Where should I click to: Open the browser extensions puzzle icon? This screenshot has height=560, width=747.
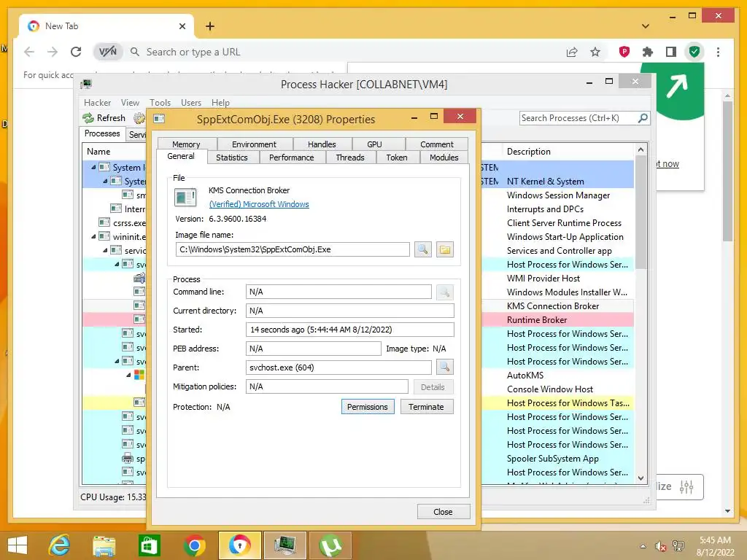pos(648,52)
